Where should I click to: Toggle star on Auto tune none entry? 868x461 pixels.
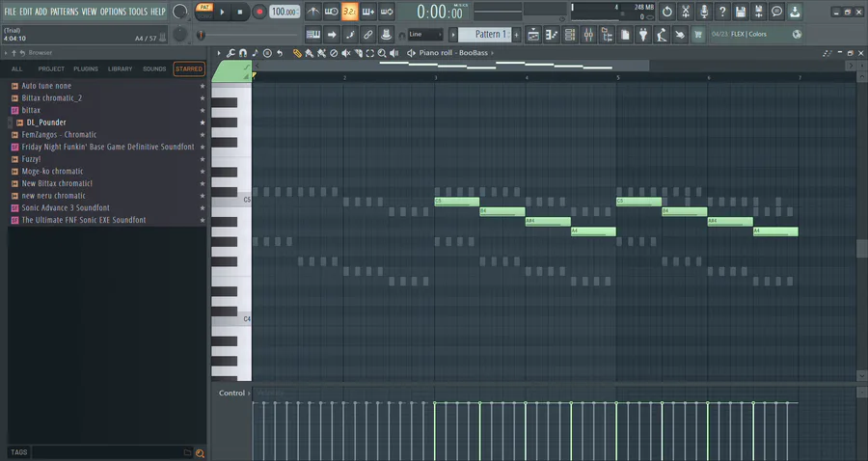tap(203, 86)
